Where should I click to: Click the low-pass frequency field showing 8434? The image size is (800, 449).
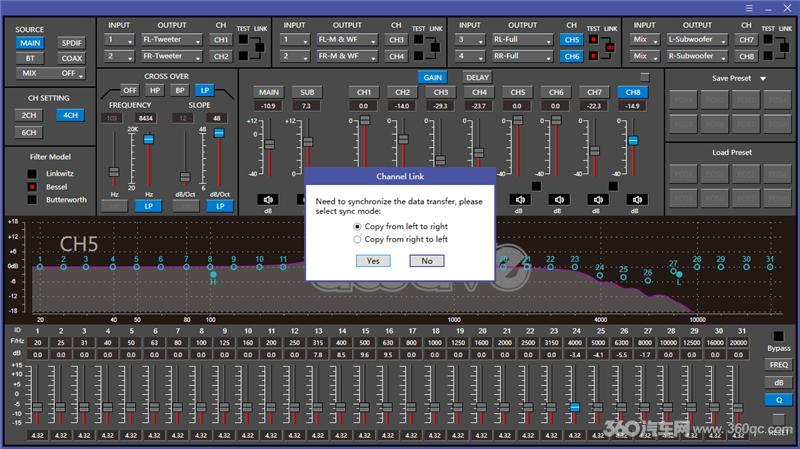pyautogui.click(x=145, y=118)
